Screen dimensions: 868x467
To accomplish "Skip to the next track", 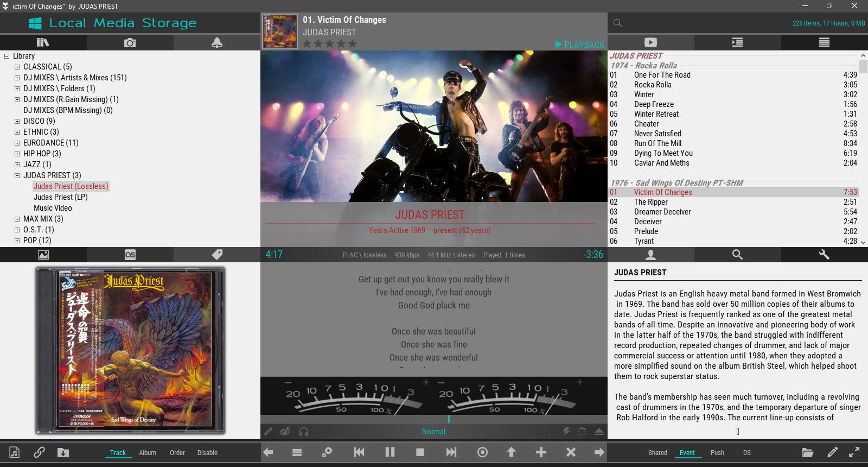I will (x=451, y=452).
